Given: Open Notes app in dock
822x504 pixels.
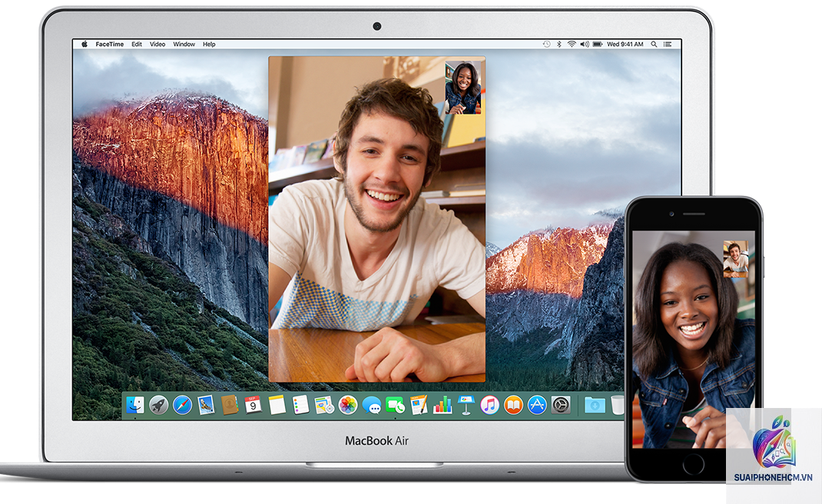Looking at the screenshot, I should (x=277, y=405).
